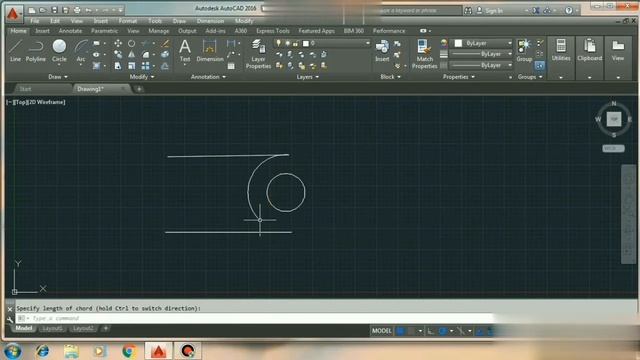Click the ViewCube TOP face

click(614, 119)
